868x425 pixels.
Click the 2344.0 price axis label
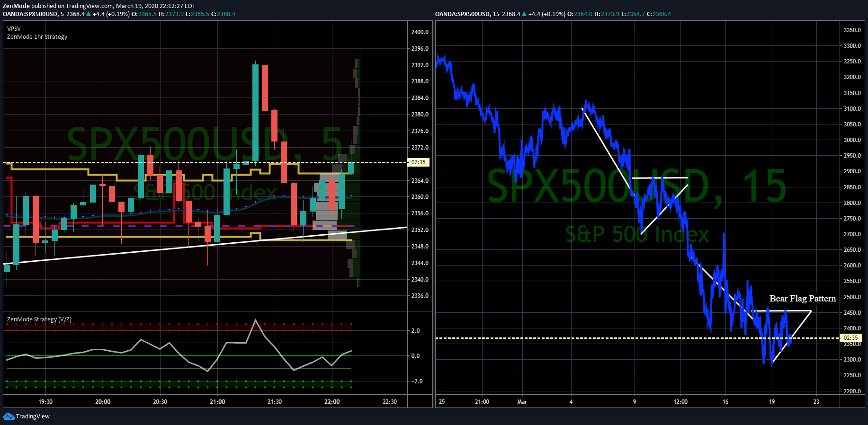pyautogui.click(x=420, y=263)
